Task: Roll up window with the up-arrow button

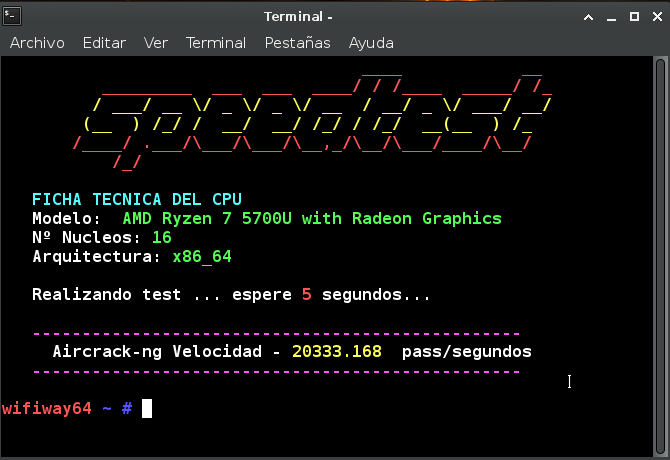Action: (588, 17)
